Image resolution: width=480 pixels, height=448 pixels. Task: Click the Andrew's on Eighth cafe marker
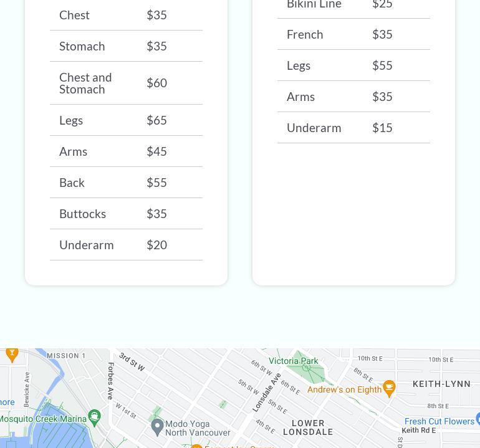[389, 387]
